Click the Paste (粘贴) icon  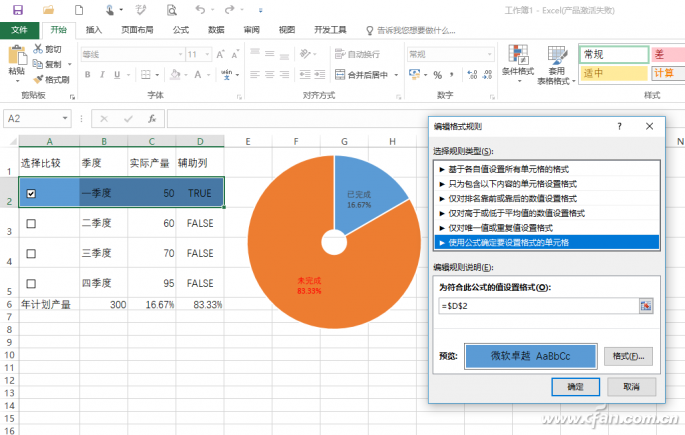pos(17,56)
